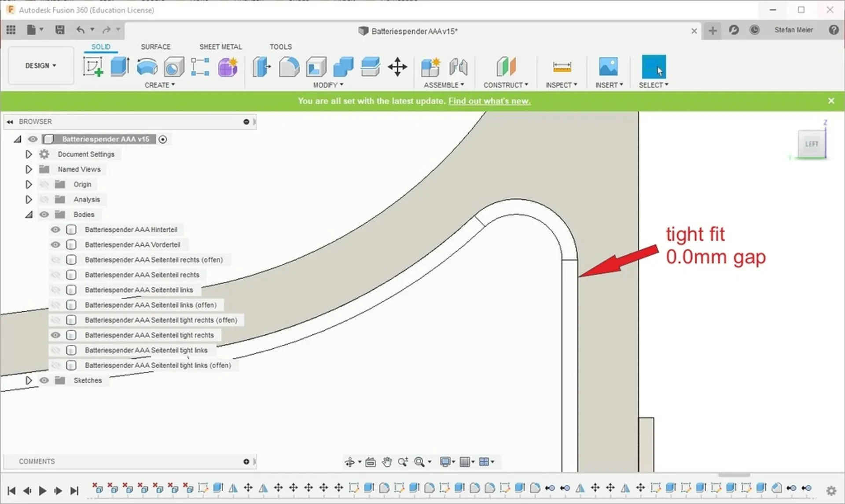Toggle the activate radio on root component
The height and width of the screenshot is (504, 845).
click(163, 139)
